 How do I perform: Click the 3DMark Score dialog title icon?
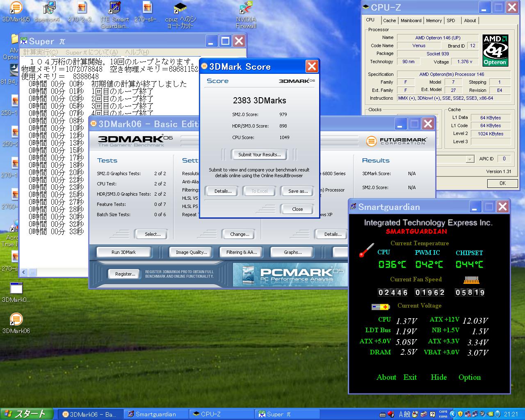tap(204, 66)
